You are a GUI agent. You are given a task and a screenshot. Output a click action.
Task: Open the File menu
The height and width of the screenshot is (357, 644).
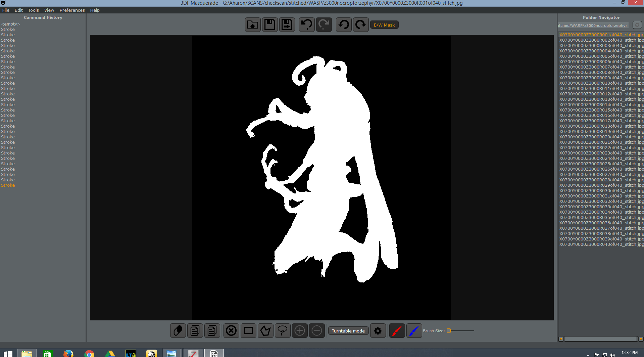click(6, 10)
